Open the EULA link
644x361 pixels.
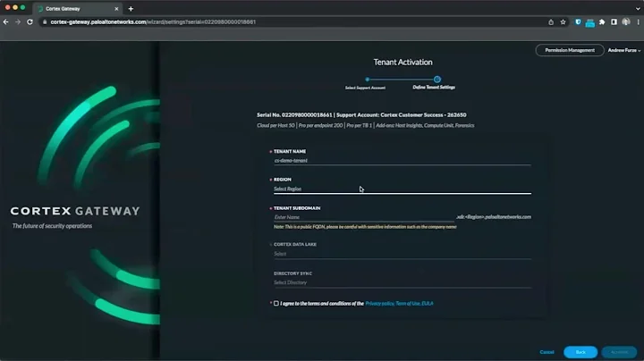point(428,304)
